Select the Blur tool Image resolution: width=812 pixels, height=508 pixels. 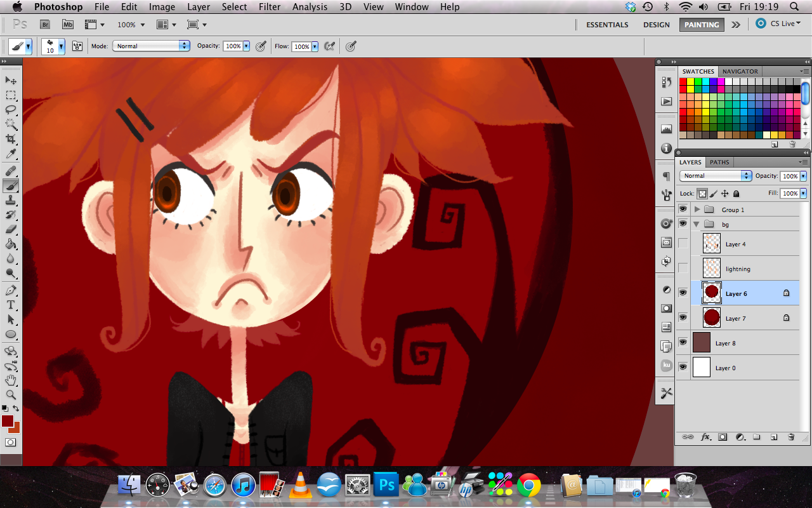(x=11, y=258)
